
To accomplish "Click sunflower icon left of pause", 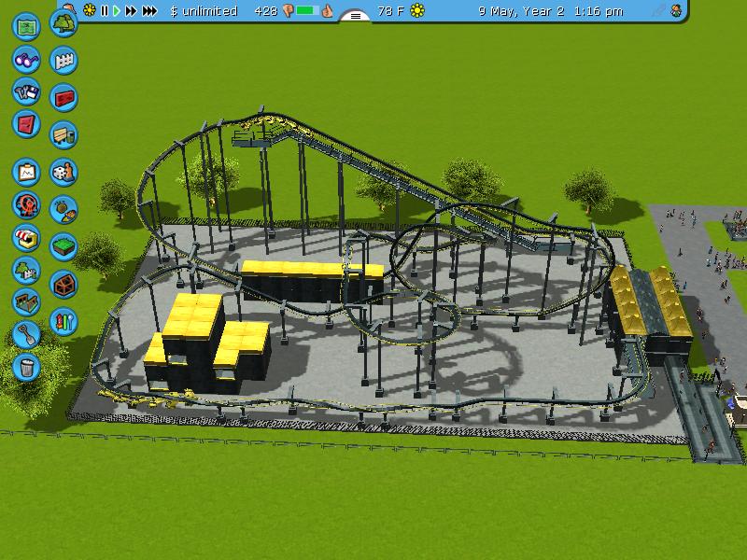I will coord(89,10).
